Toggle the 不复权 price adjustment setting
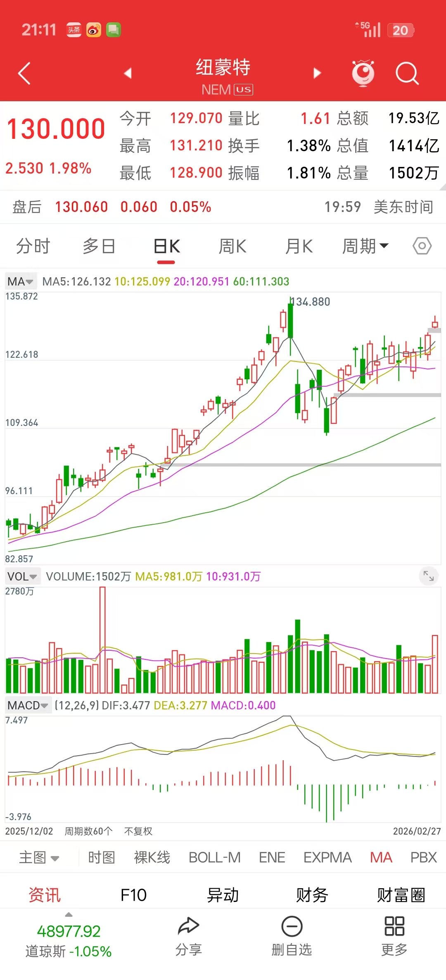Viewport: 446px width, 980px height. pos(138,831)
